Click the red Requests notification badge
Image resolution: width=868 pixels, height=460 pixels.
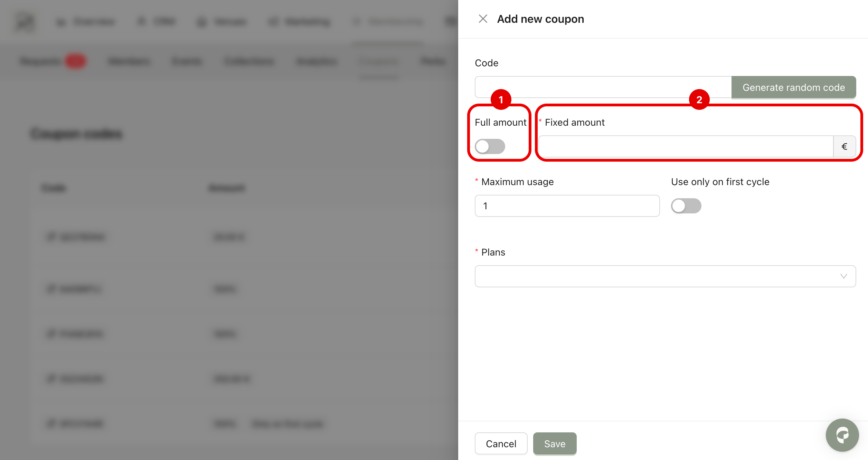pyautogui.click(x=75, y=61)
